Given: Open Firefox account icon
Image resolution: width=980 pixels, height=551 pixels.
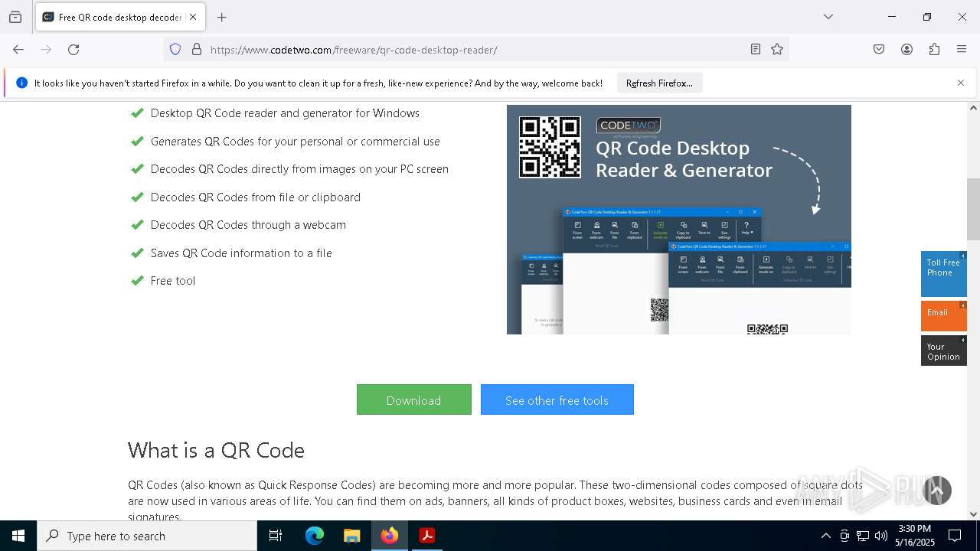Looking at the screenshot, I should click(906, 50).
